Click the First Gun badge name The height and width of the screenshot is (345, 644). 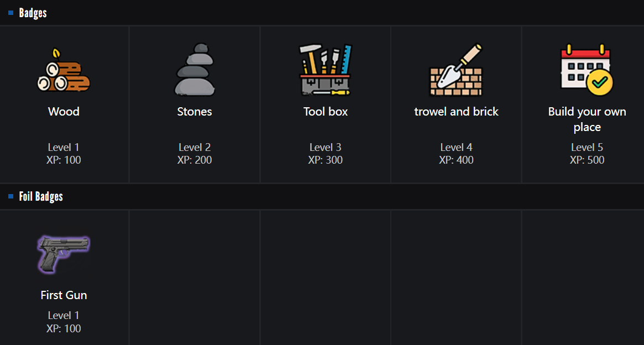64,295
